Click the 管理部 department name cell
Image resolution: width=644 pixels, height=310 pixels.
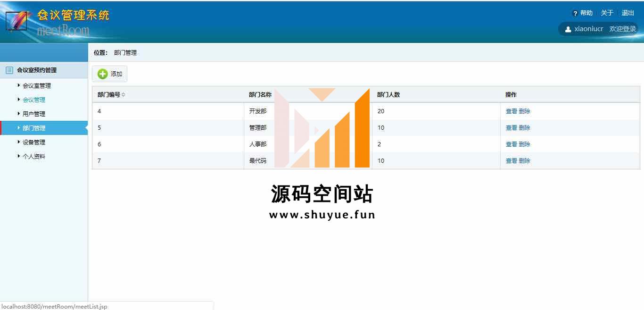click(x=308, y=128)
